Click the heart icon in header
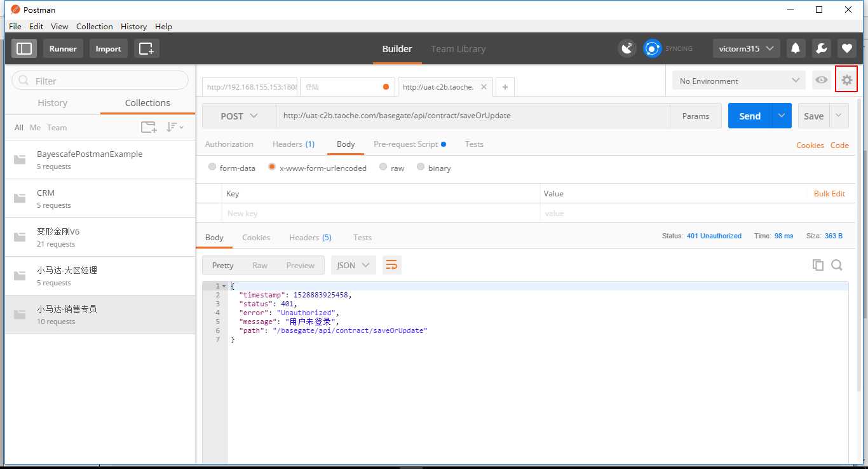The image size is (868, 469). coord(846,48)
